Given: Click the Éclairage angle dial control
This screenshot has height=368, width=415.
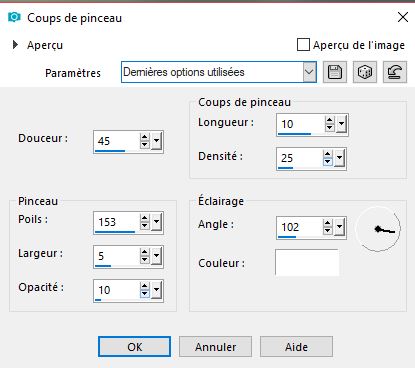Looking at the screenshot, I should click(x=378, y=229).
